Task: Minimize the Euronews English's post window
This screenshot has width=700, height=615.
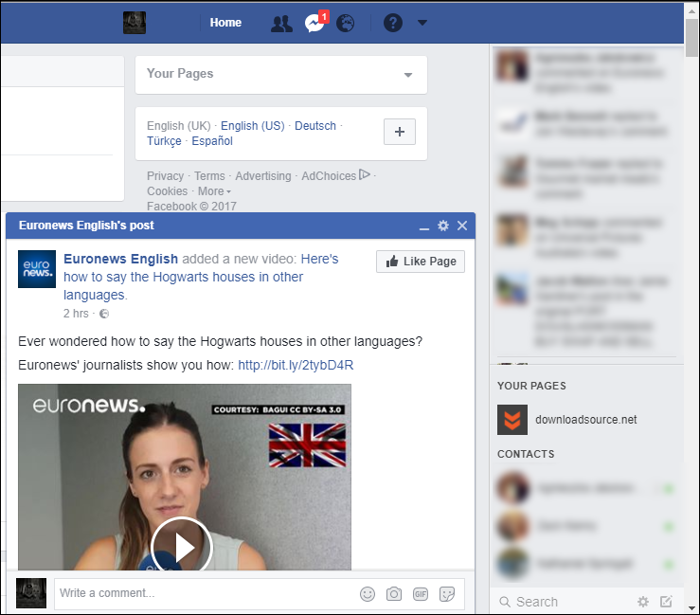Action: click(424, 226)
